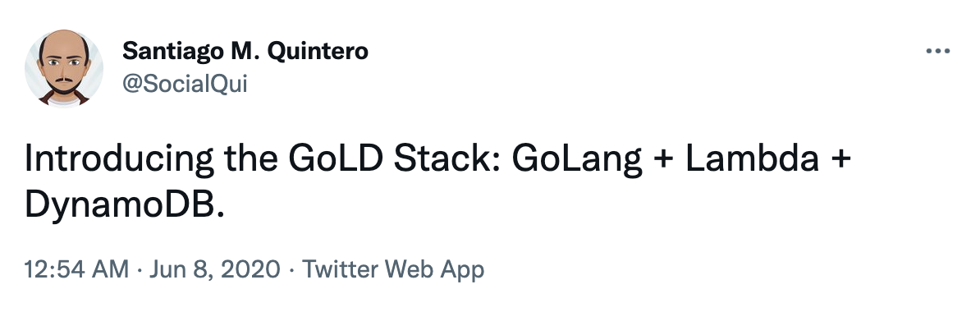980x312 pixels.
Task: Click the word Lambda in the tweet
Action: [753, 158]
